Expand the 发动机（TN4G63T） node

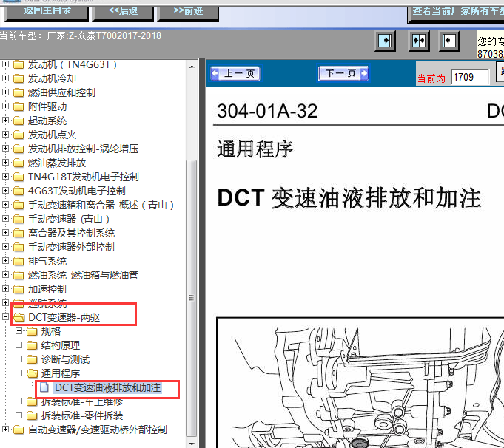pyautogui.click(x=5, y=64)
